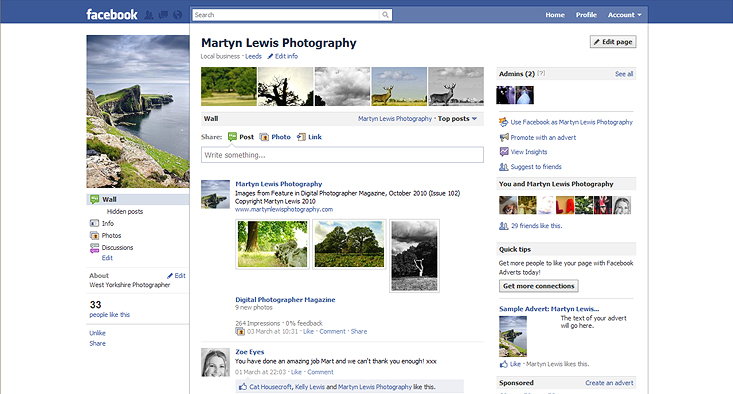The image size is (733, 394).
Task: Open the friend requests icon in header
Action: 149,15
